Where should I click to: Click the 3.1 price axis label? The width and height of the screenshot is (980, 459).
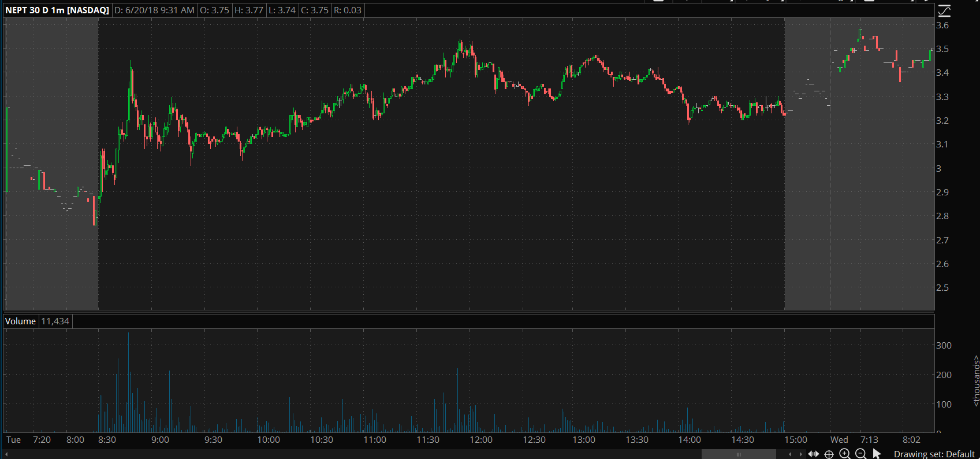(x=942, y=145)
